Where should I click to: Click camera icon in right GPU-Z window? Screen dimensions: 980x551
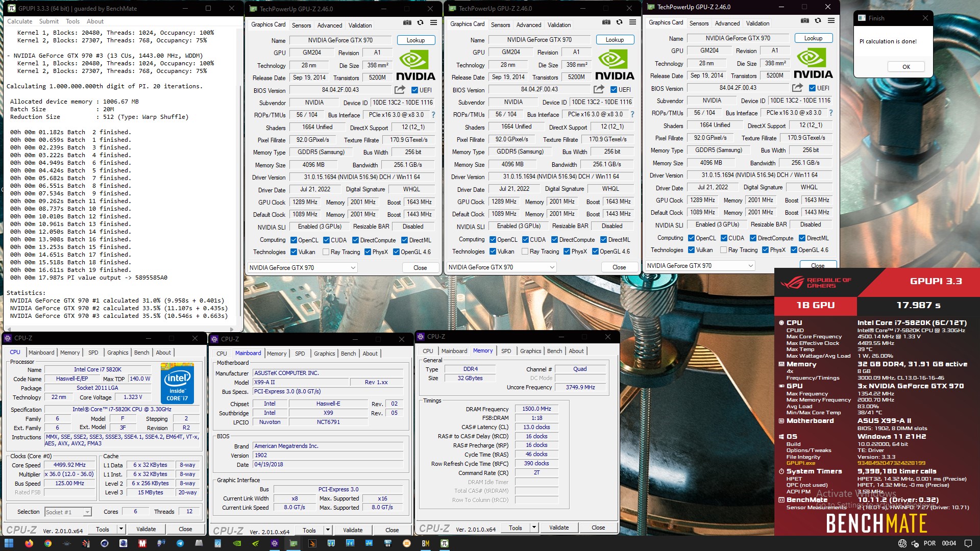click(804, 20)
